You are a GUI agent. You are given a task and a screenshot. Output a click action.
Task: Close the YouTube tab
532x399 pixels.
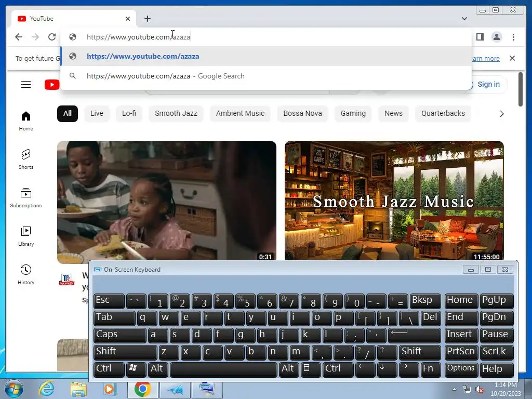tap(128, 19)
